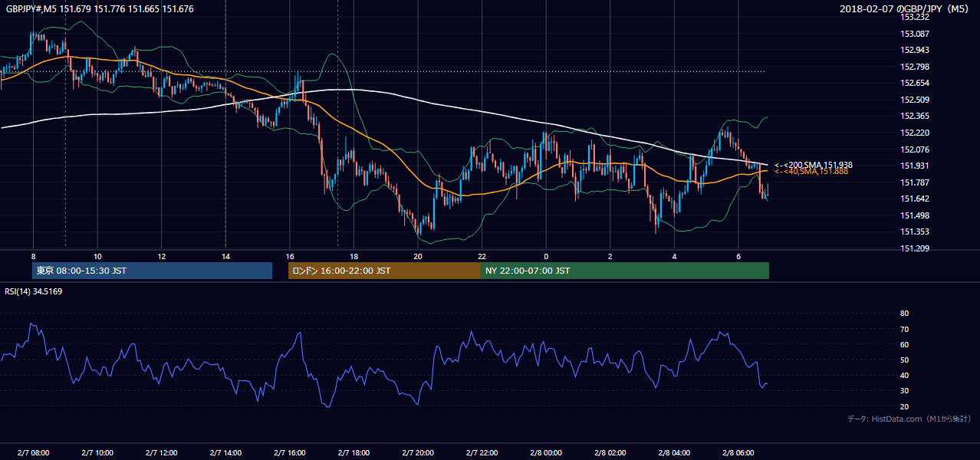Viewport: 980px width, 460px height.
Task: Click the 2/8 00:00 bottom date label
Action: 546,453
